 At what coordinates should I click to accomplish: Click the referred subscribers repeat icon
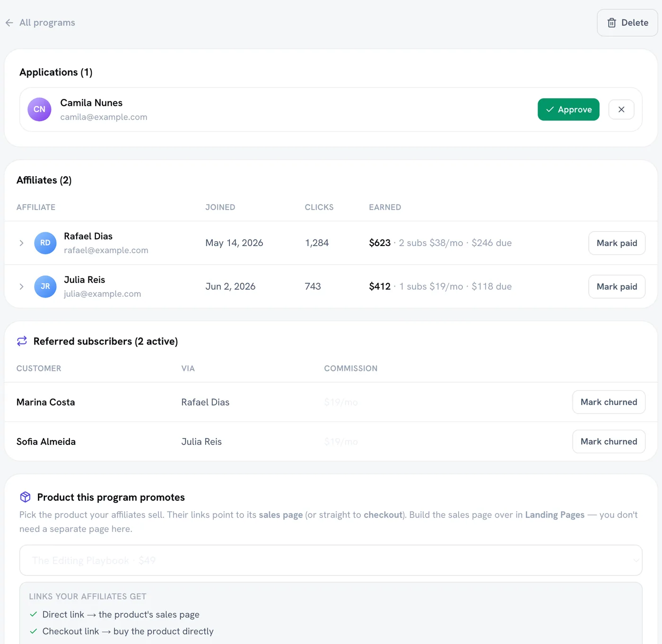(22, 341)
